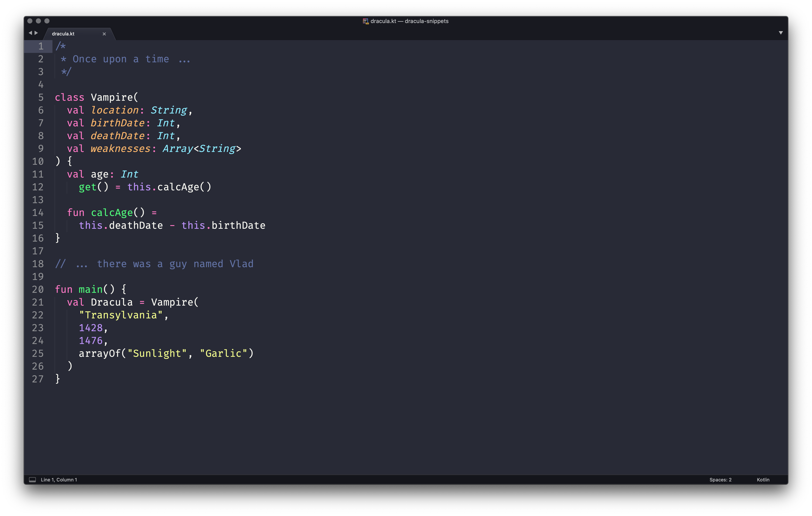The image size is (812, 516).
Task: Click the back tab navigation arrow
Action: (30, 33)
